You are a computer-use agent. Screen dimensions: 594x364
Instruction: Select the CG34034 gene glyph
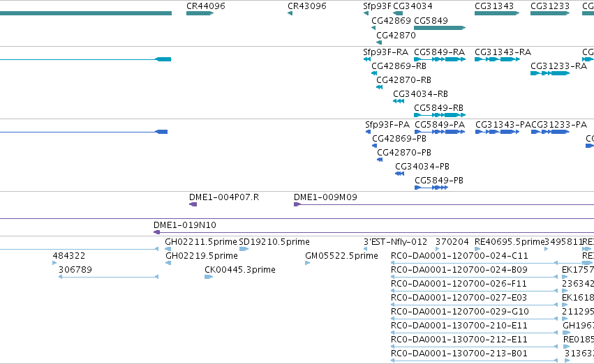(x=398, y=13)
